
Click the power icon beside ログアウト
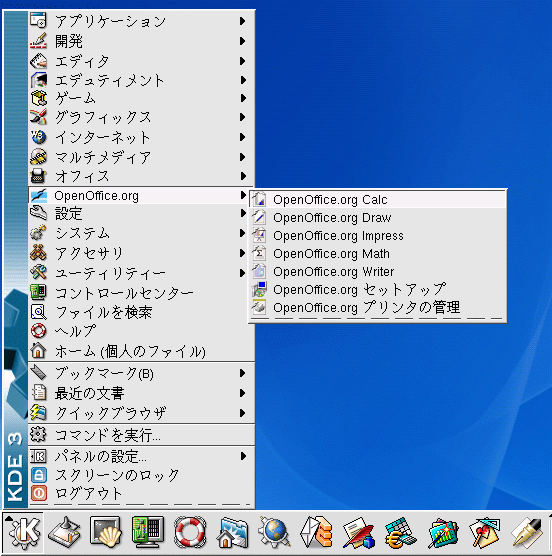click(38, 493)
